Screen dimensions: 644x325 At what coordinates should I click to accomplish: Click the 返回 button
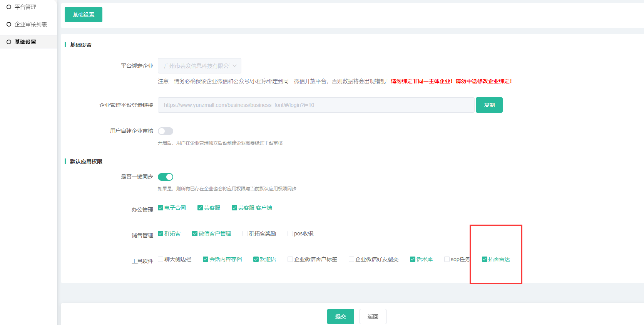click(x=373, y=317)
